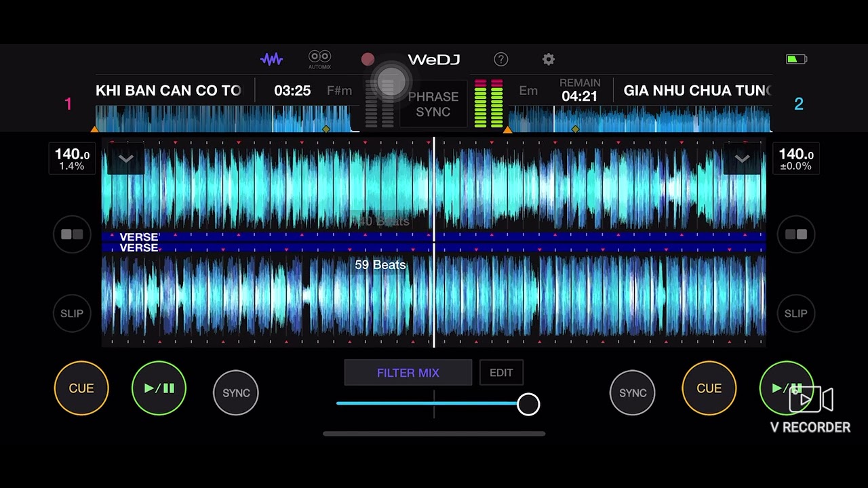
Task: Tap deck 1 key F#m
Action: point(339,91)
